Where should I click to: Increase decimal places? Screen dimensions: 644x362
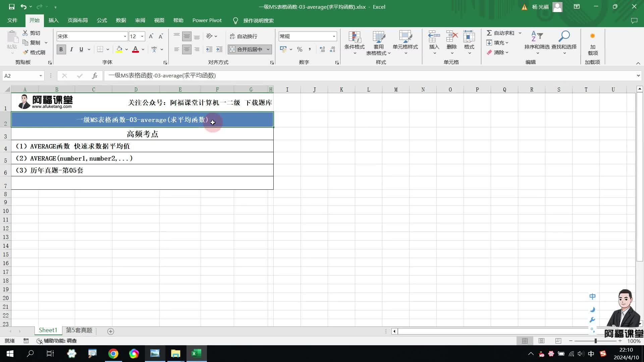coord(322,49)
